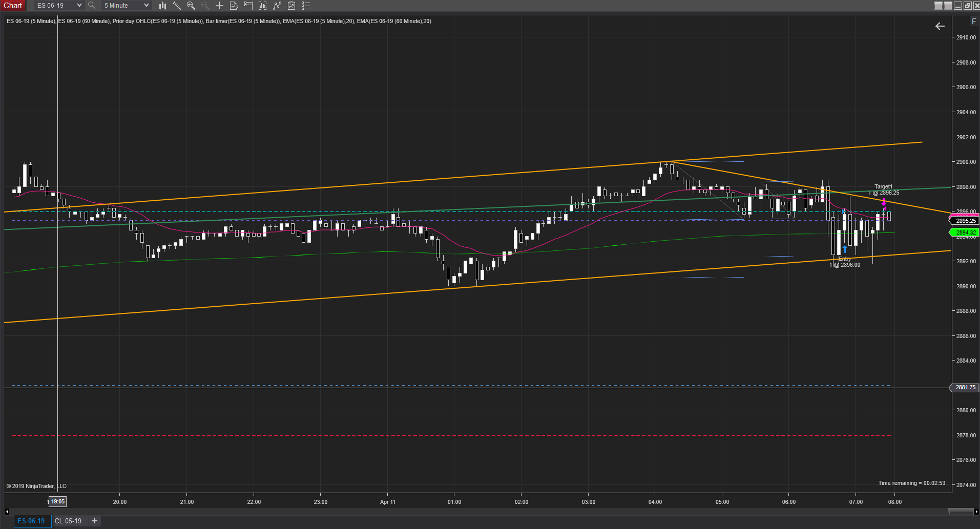Add a new chart tab with plus
The image size is (980, 529).
point(95,521)
